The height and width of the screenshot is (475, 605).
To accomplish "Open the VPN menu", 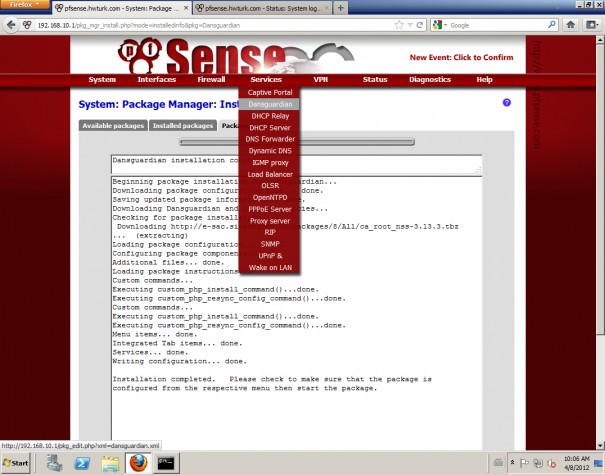I will [x=321, y=79].
